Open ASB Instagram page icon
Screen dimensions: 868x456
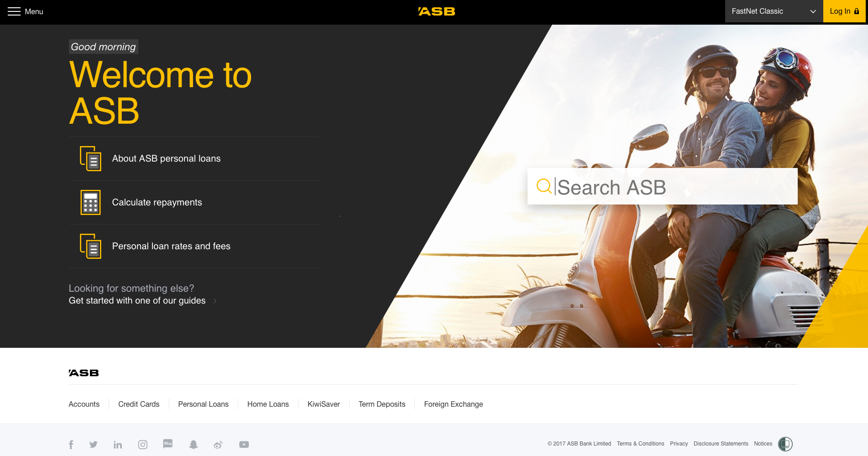[143, 445]
